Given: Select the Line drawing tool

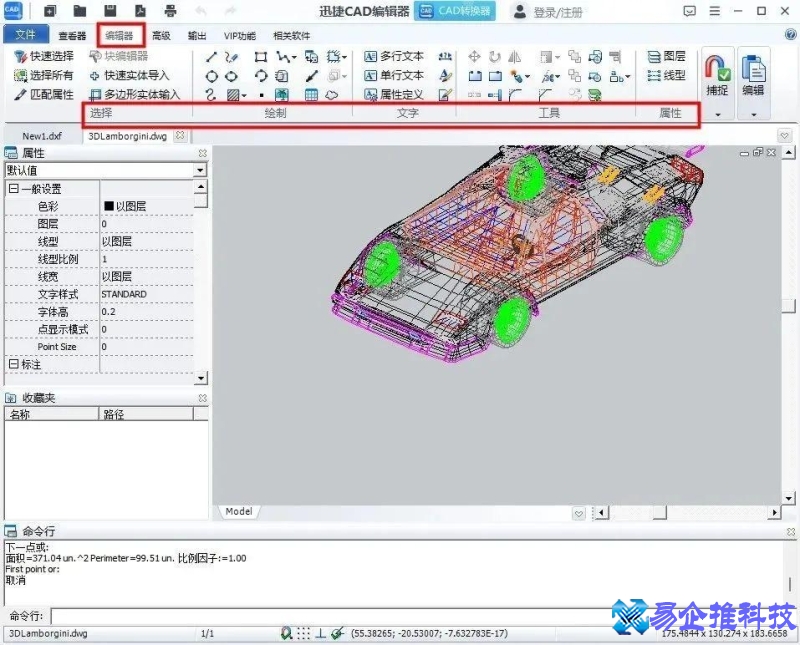Looking at the screenshot, I should (211, 57).
